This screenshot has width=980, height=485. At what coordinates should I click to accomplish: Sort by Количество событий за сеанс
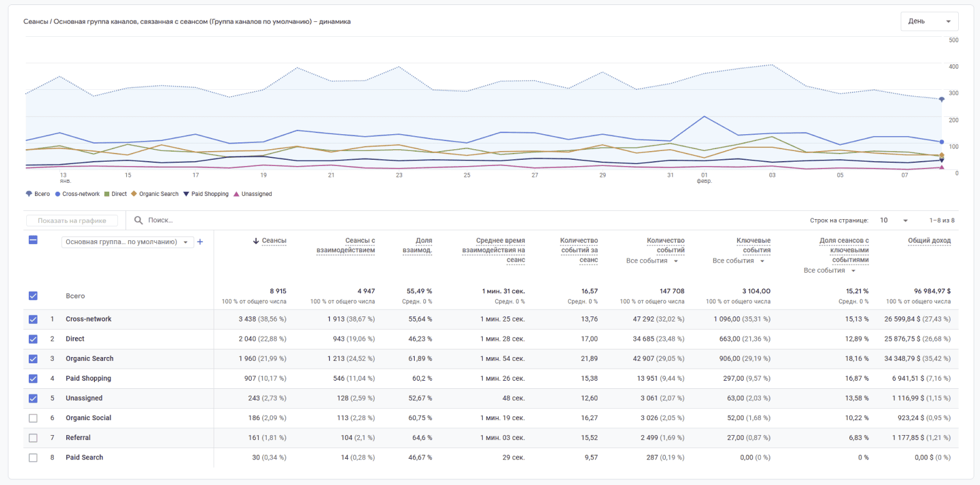click(x=579, y=250)
